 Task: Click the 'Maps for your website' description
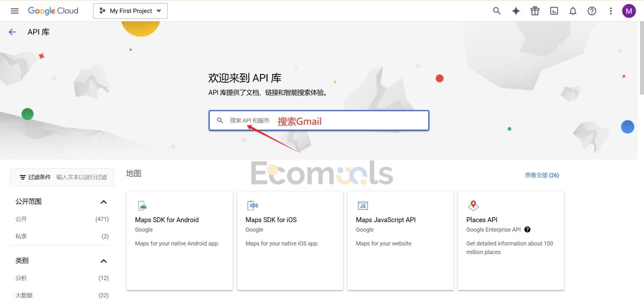(x=383, y=243)
